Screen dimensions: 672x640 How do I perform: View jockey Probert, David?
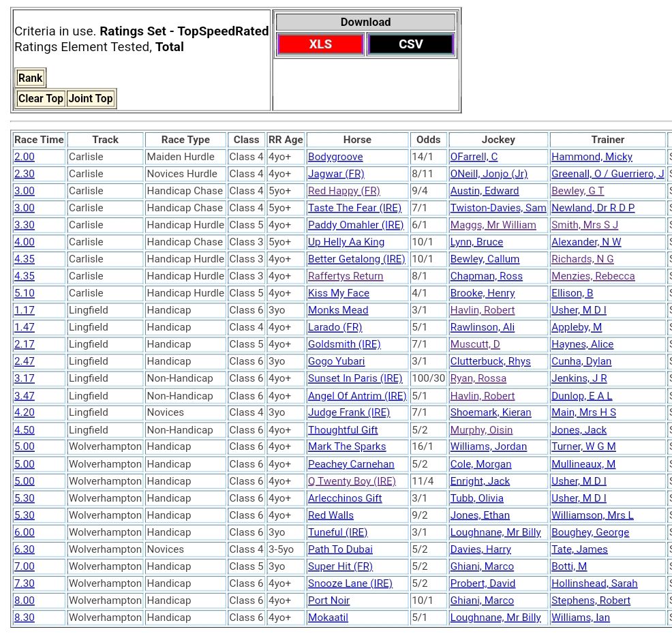click(483, 583)
